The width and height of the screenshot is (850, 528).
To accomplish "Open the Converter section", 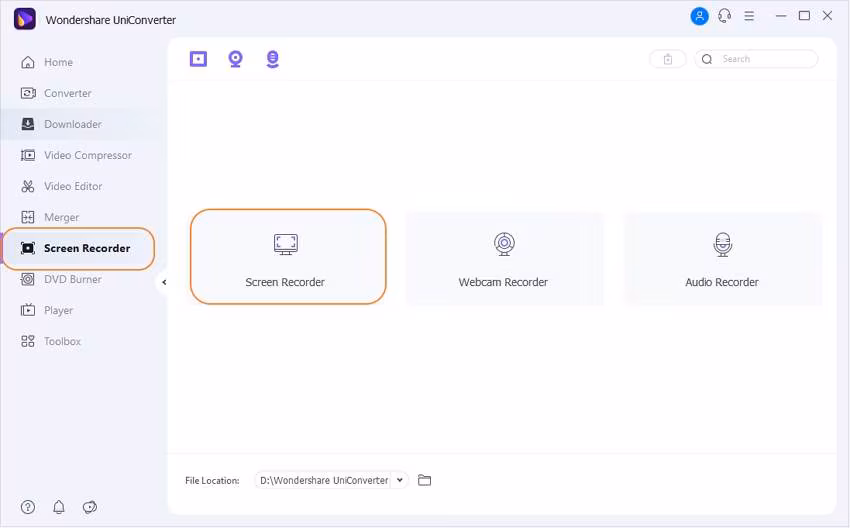I will tap(56, 93).
